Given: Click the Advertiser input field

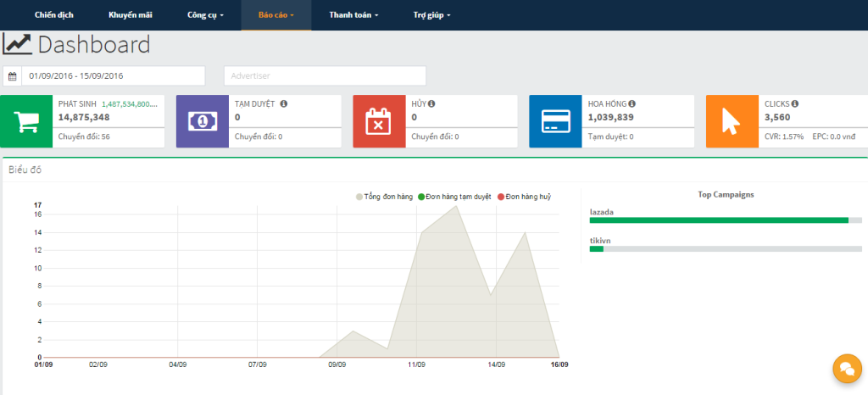Looking at the screenshot, I should pos(325,75).
